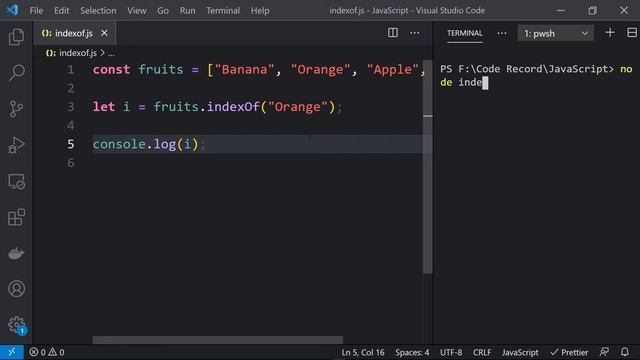Open the notifications bell
Viewport: 640px width, 360px height.
click(x=624, y=352)
